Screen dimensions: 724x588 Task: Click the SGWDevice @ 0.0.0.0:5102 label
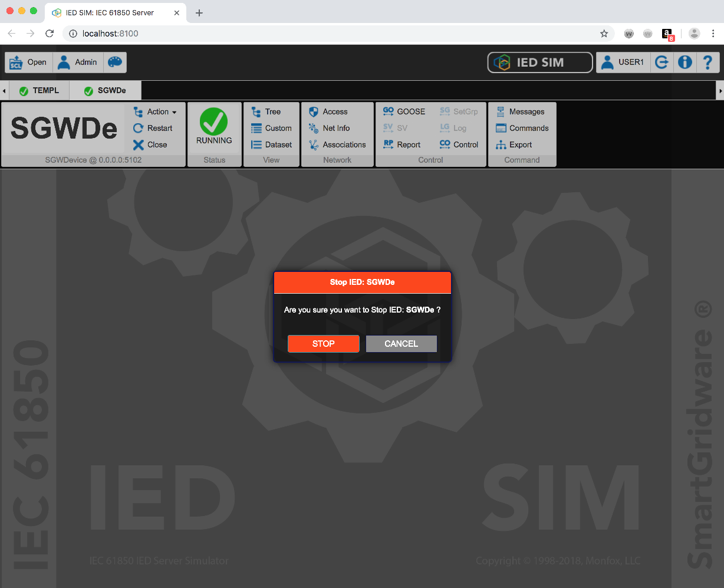pyautogui.click(x=93, y=160)
